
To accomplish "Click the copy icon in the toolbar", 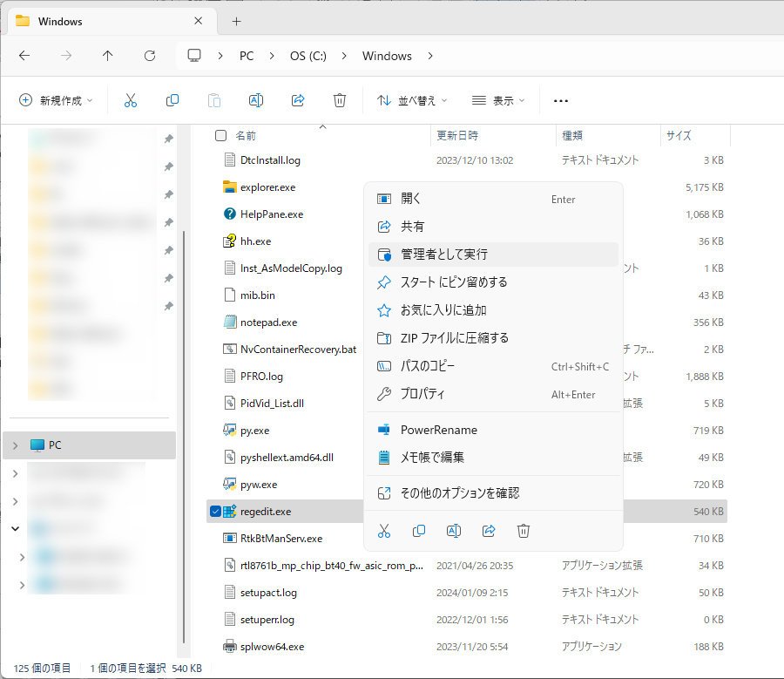I will point(172,100).
